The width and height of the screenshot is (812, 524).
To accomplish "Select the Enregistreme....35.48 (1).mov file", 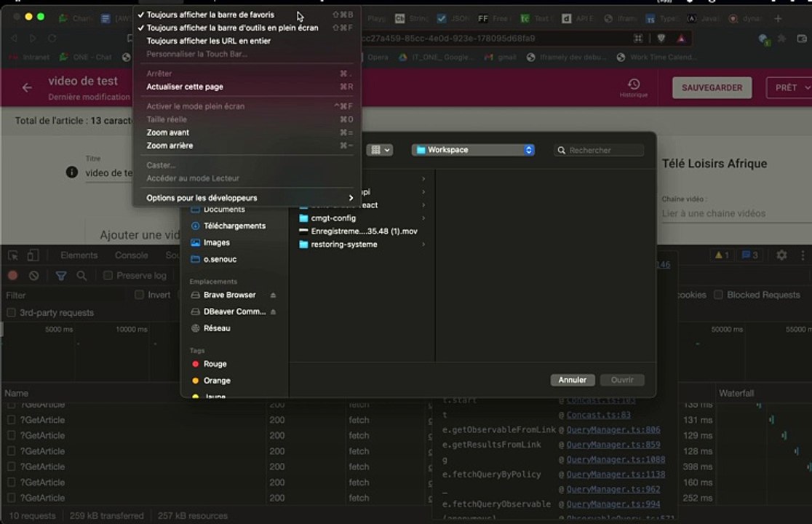I will 362,231.
